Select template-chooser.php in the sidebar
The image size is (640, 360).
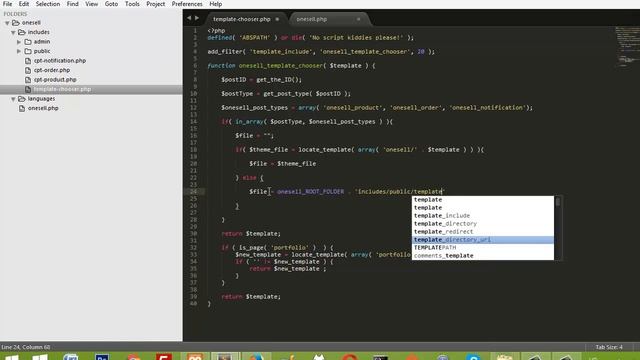coord(62,89)
